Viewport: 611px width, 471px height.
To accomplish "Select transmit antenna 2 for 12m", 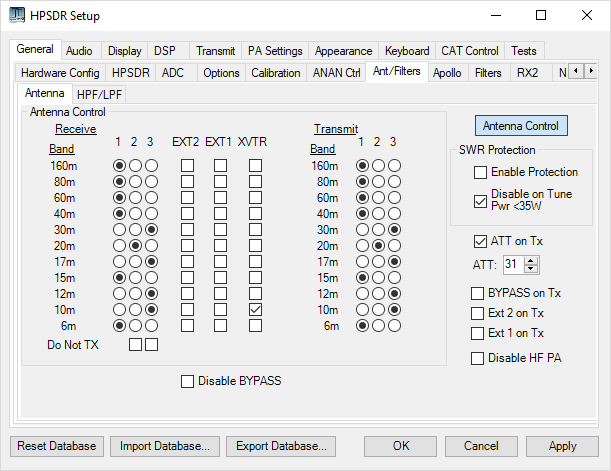I will click(378, 293).
